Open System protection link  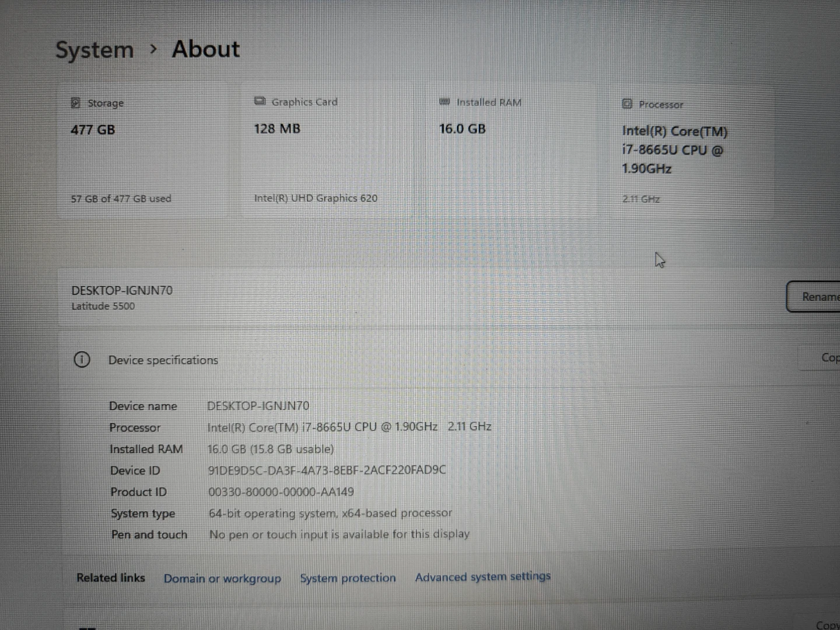pyautogui.click(x=348, y=577)
